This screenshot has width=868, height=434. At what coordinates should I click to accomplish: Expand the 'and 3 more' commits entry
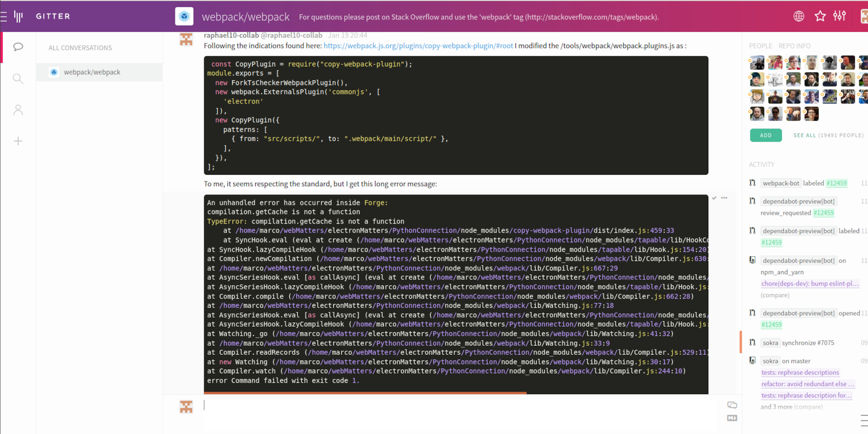coord(776,407)
